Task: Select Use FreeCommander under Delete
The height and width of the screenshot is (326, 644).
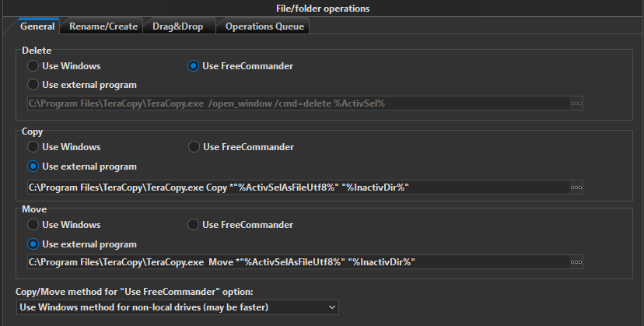Action: pos(194,66)
